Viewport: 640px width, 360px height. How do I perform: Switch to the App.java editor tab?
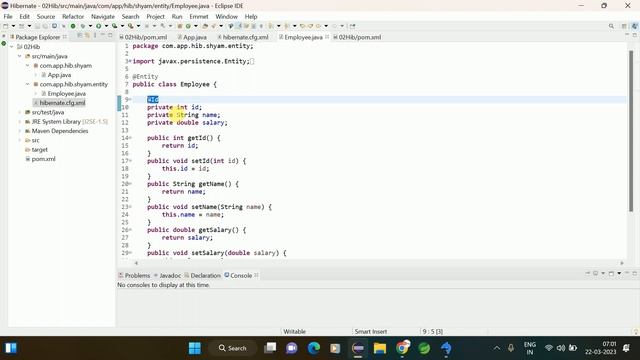(x=192, y=37)
